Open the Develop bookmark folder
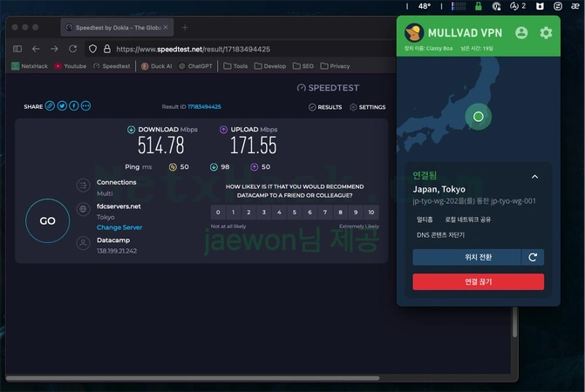Image resolution: width=585 pixels, height=392 pixels. pos(270,66)
